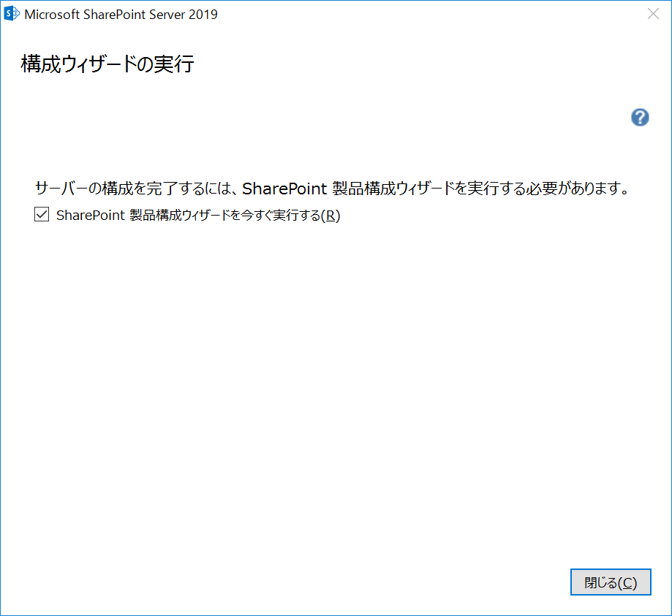Click the Microsoft SharePoint Server 2019 title text

point(121,14)
